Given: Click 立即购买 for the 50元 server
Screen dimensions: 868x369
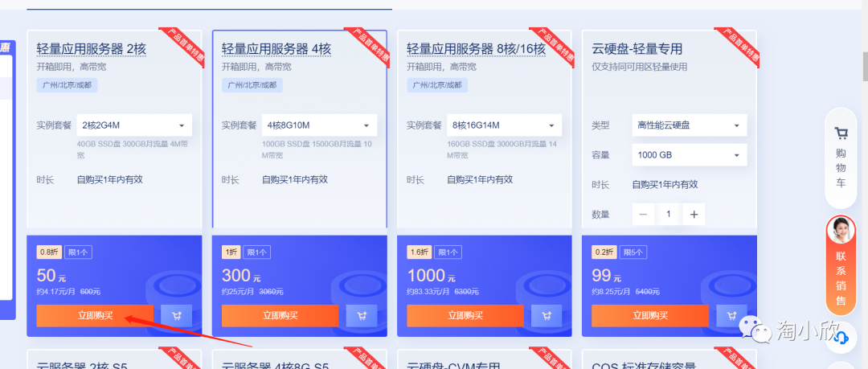Looking at the screenshot, I should 95,316.
